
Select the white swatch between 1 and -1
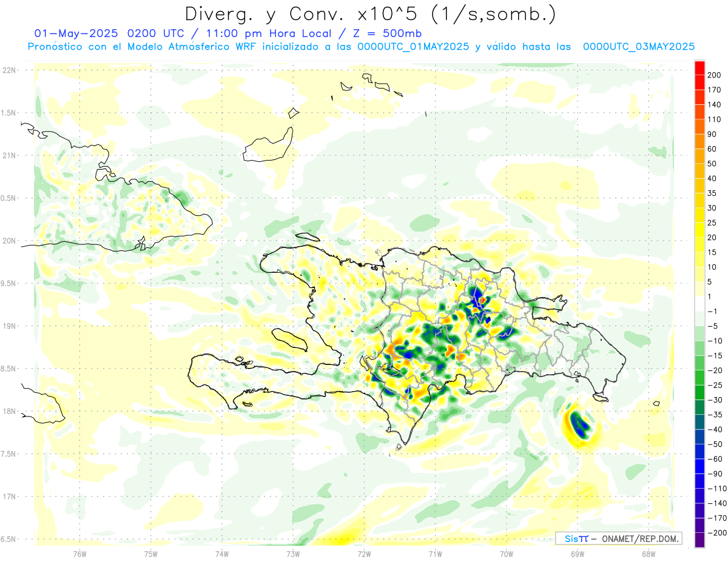699,304
